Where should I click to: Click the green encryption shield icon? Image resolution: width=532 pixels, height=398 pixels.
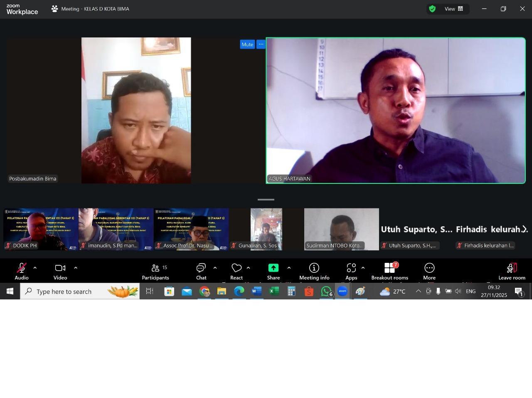coord(432,9)
